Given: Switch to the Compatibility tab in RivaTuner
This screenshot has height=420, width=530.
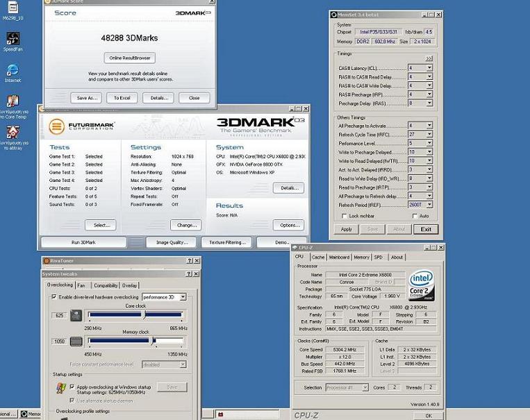Looking at the screenshot, I should tap(106, 285).
